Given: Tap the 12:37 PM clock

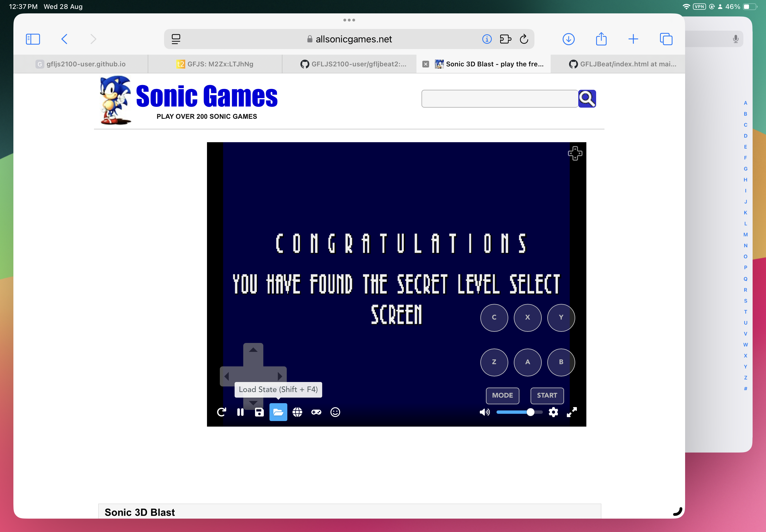Looking at the screenshot, I should point(23,7).
